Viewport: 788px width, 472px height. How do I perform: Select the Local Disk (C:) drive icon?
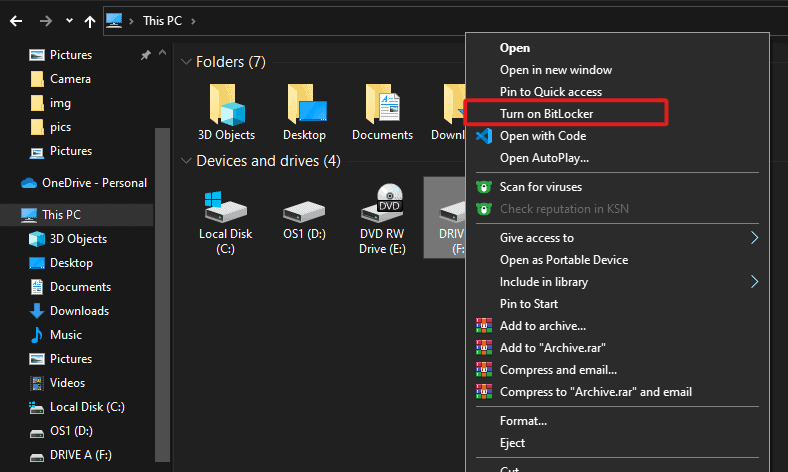pyautogui.click(x=225, y=207)
